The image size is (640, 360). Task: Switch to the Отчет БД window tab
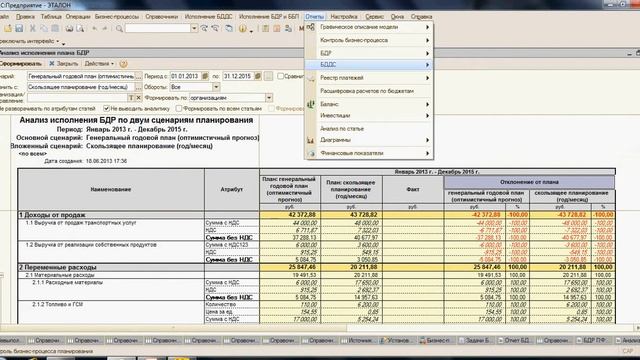click(516, 340)
